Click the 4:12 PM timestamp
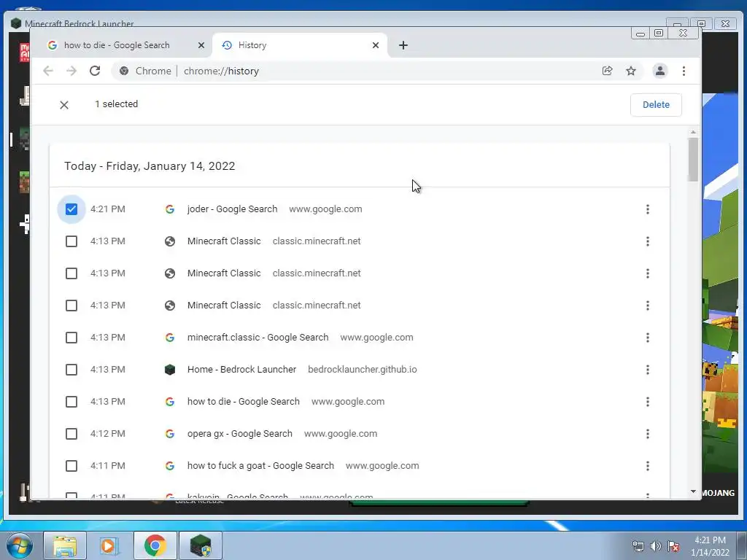 click(x=108, y=434)
